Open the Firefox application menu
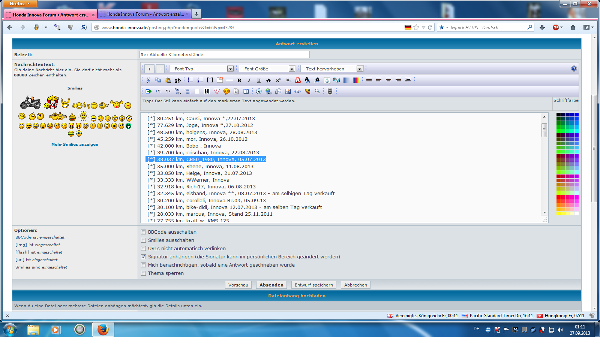Image resolution: width=600 pixels, height=364 pixels. [20, 4]
